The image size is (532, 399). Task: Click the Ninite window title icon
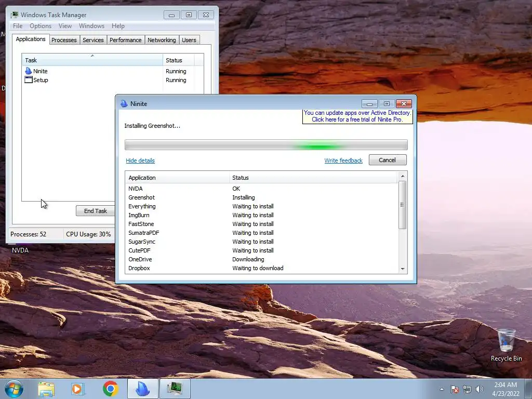(124, 103)
